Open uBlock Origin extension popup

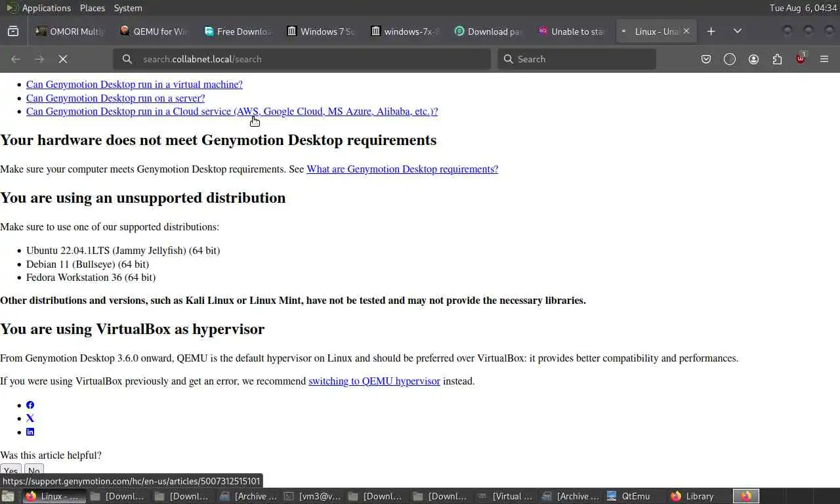801,58
